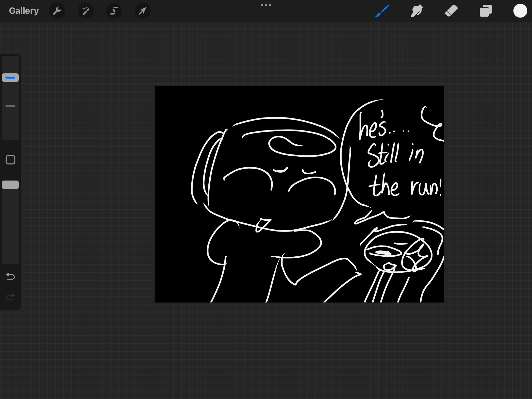Open the white active color picker
Viewport: 532px width, 399px height.
[x=520, y=11]
